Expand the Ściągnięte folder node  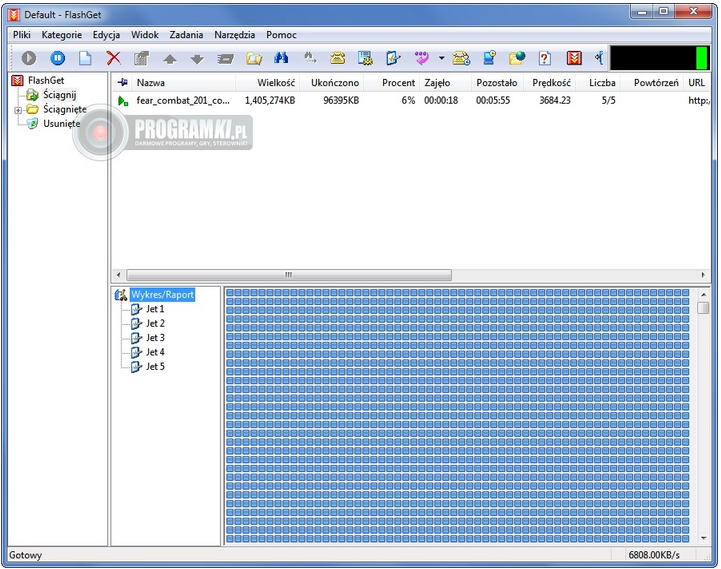(18, 110)
